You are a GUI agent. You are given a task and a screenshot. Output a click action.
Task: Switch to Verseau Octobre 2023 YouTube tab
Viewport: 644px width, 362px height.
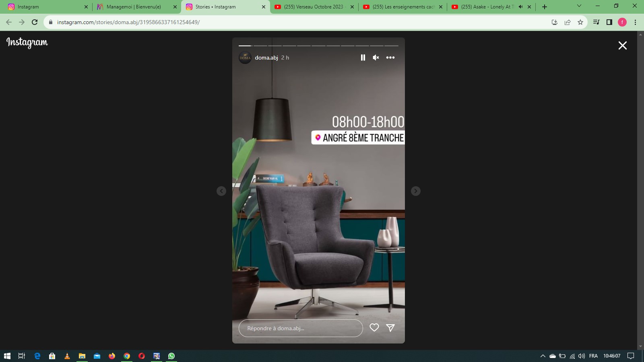[x=313, y=7]
